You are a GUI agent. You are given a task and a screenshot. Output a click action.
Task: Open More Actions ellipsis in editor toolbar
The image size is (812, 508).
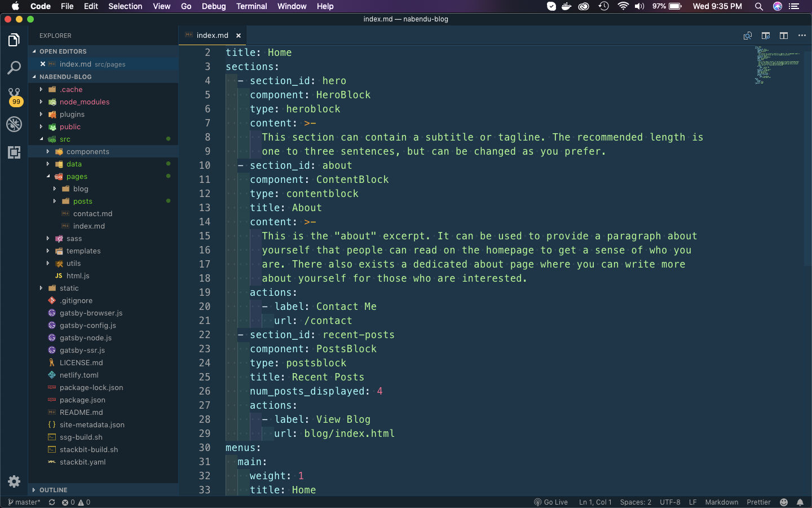coord(802,36)
